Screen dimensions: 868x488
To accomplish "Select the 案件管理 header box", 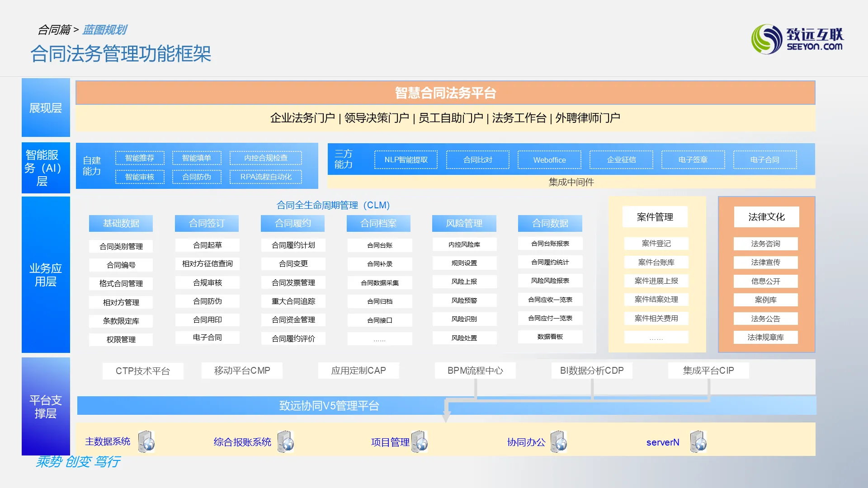I will pos(655,217).
